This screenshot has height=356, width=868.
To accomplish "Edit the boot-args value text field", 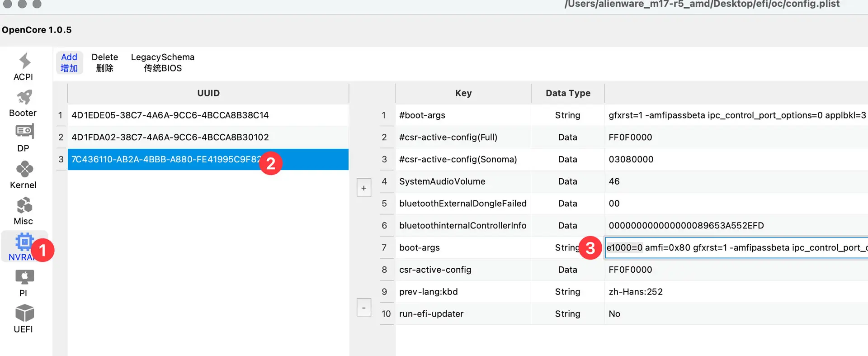I will (736, 248).
